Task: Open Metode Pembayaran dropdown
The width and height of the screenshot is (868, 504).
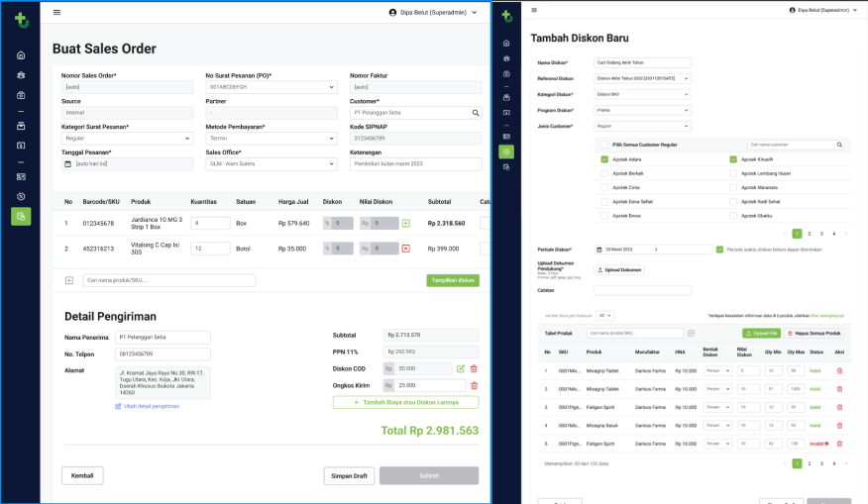Action: [271, 139]
